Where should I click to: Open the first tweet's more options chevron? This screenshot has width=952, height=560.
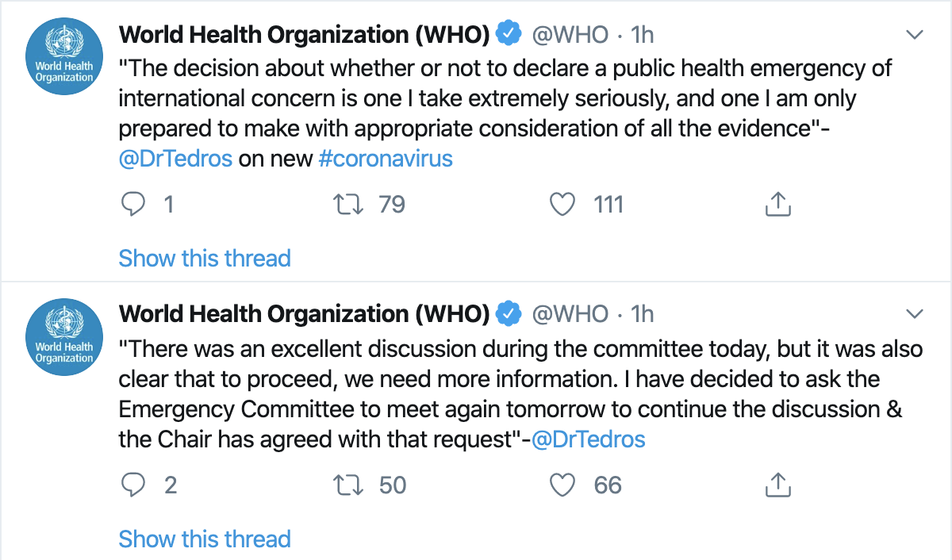coord(915,35)
